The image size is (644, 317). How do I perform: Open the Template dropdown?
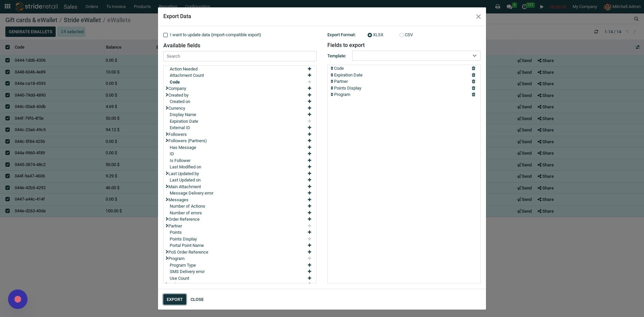pyautogui.click(x=416, y=56)
